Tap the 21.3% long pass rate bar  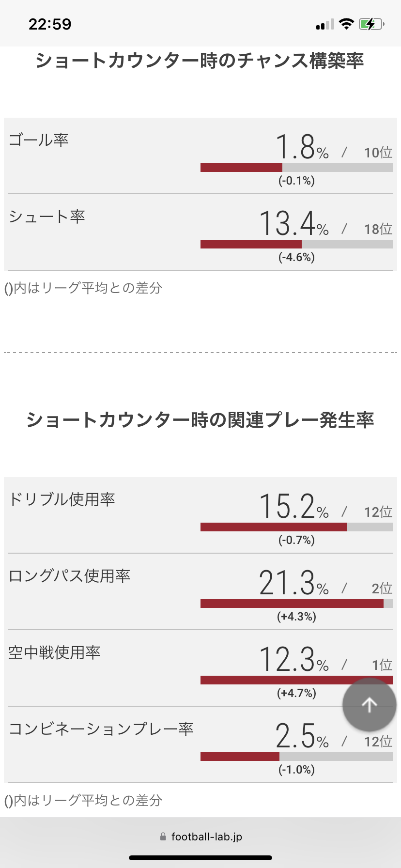pyautogui.click(x=297, y=604)
